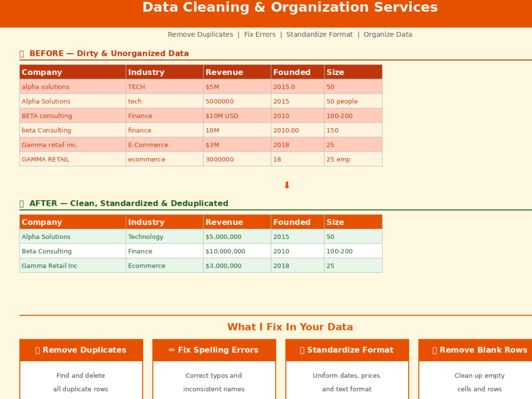
Task: Click the Standardize Format card header
Action: (347, 350)
